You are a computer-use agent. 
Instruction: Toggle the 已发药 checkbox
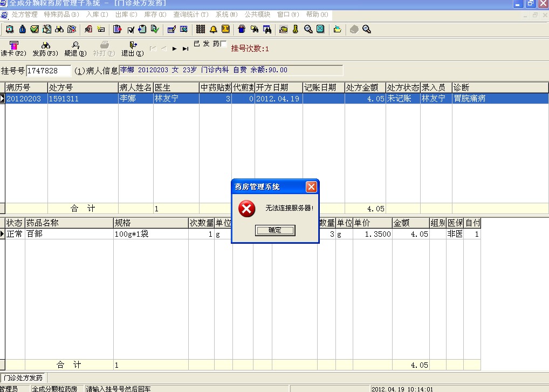click(x=223, y=44)
